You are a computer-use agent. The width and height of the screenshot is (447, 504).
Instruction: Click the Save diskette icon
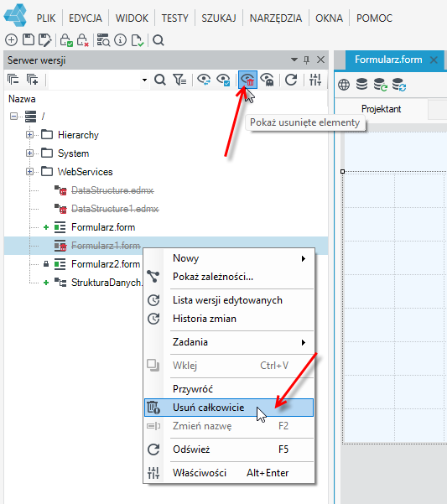[x=29, y=40]
